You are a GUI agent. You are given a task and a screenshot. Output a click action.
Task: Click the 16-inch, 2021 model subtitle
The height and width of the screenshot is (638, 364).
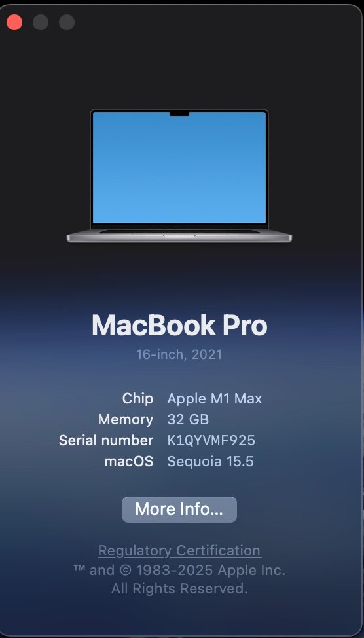coord(179,354)
